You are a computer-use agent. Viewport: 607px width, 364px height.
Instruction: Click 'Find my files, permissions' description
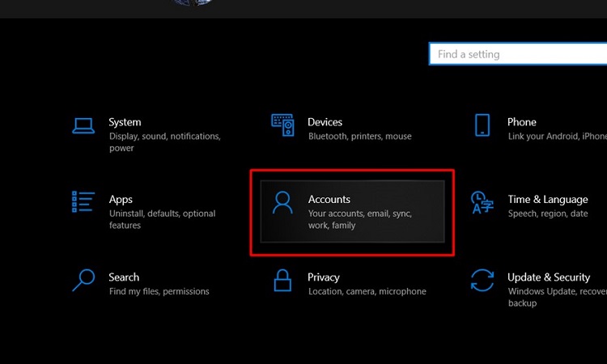tap(159, 291)
